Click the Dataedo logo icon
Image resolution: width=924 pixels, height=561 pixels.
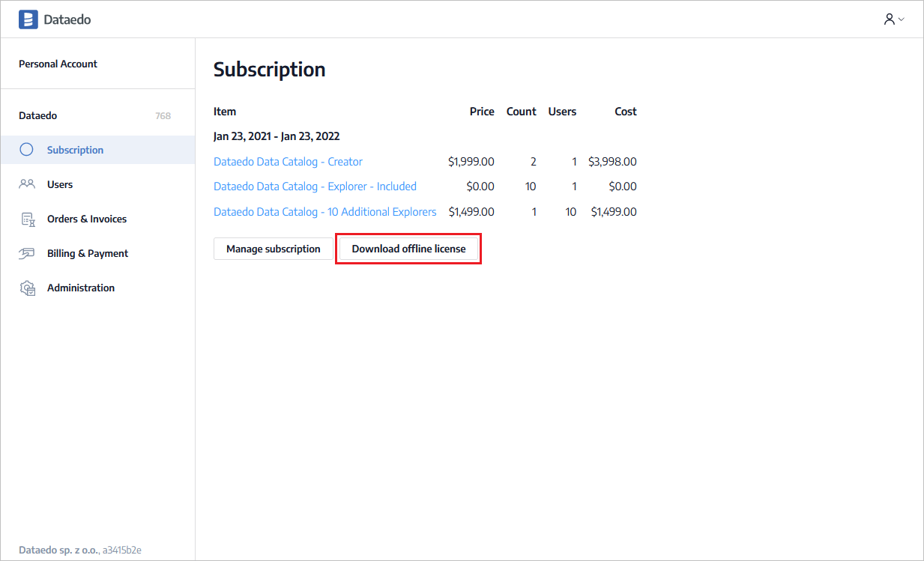tap(28, 19)
